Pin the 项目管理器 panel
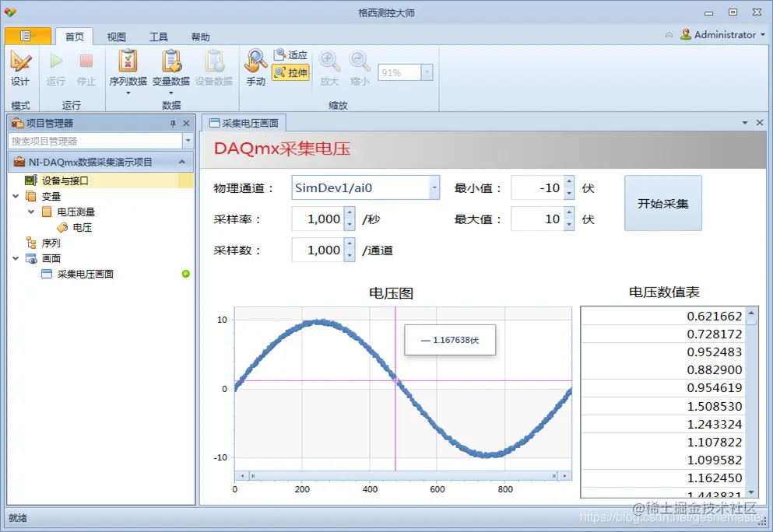Screen dimensions: 773x532 (x=173, y=123)
